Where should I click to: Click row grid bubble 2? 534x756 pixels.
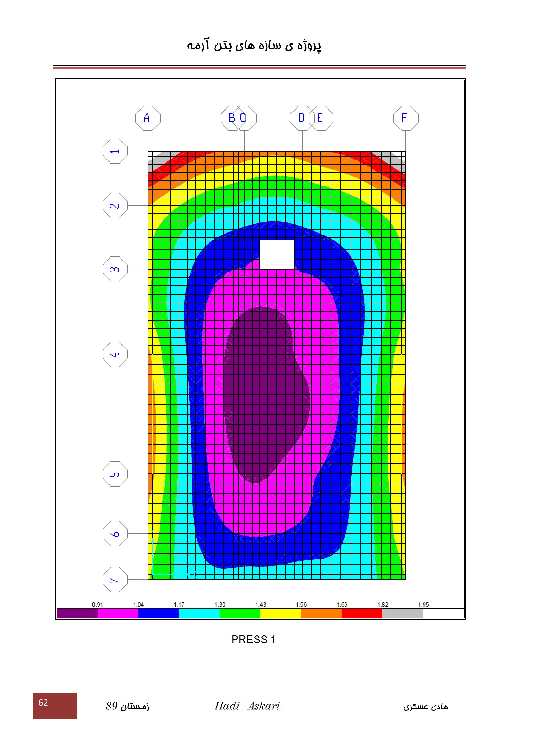115,206
